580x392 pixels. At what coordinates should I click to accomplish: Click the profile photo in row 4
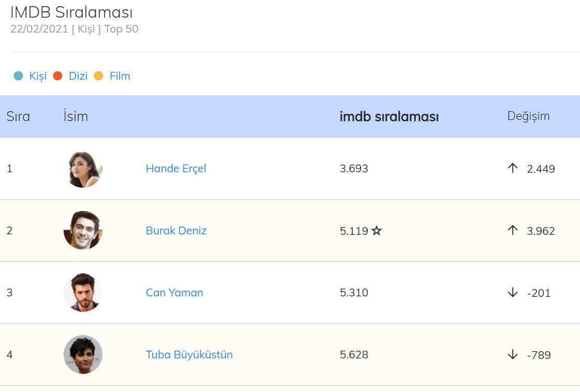click(x=83, y=355)
